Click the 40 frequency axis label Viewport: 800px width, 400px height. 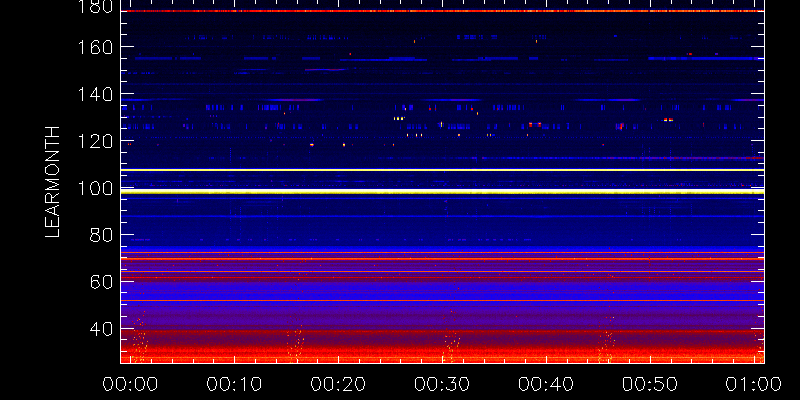(102, 330)
